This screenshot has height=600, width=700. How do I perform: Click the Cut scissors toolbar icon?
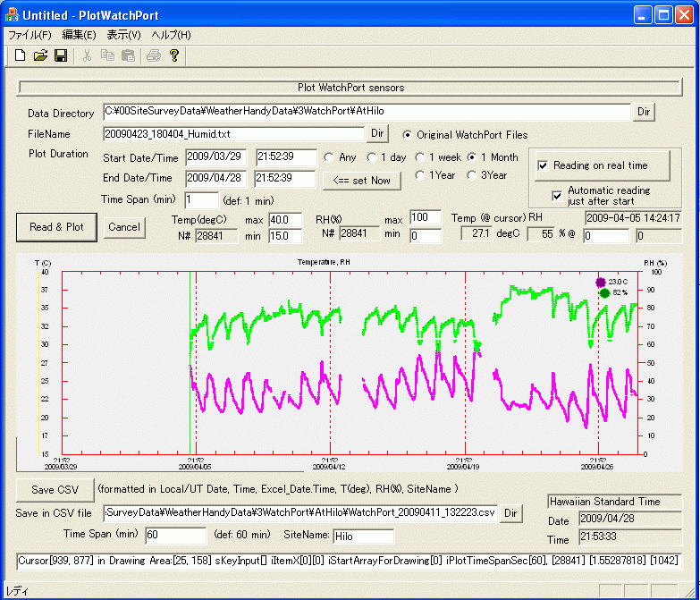[x=87, y=55]
